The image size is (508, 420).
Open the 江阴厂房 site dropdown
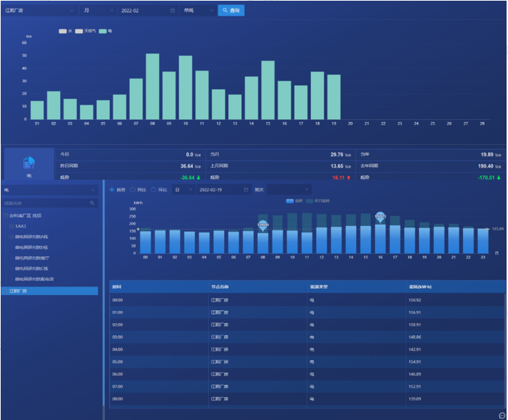(39, 11)
